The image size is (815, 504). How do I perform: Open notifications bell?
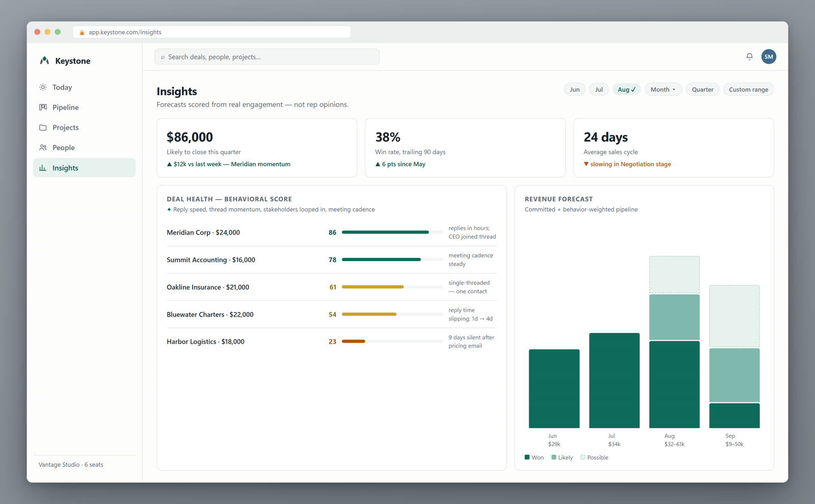coord(749,57)
